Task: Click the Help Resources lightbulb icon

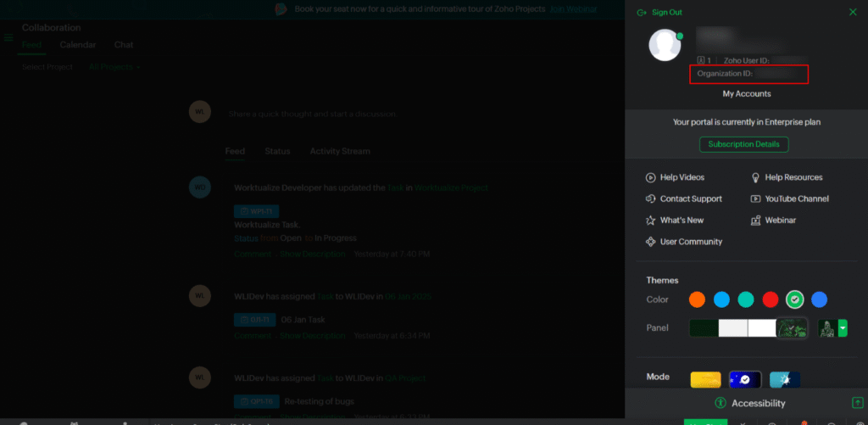Action: click(x=756, y=177)
